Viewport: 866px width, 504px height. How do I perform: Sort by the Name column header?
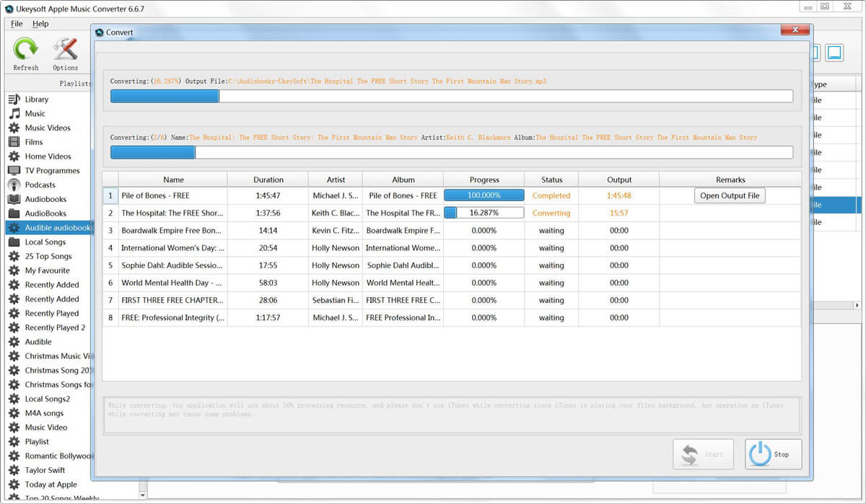[173, 180]
